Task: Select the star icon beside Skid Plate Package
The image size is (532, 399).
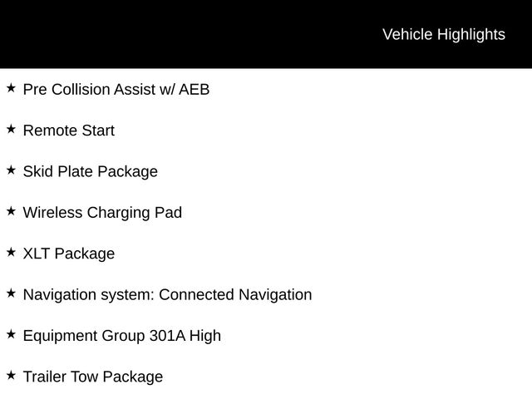Action: [x=11, y=170]
